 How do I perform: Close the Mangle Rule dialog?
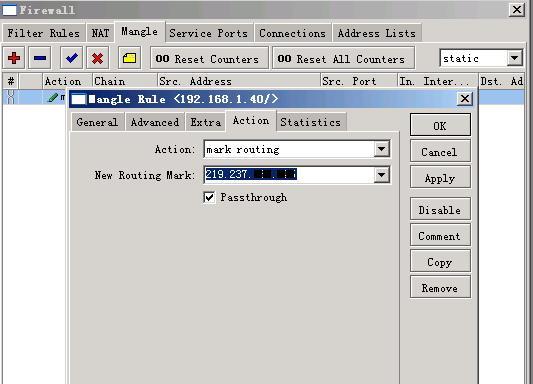pos(465,99)
